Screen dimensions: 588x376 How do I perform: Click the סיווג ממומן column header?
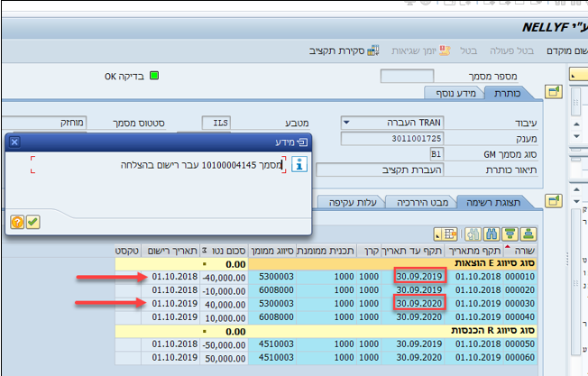point(272,251)
